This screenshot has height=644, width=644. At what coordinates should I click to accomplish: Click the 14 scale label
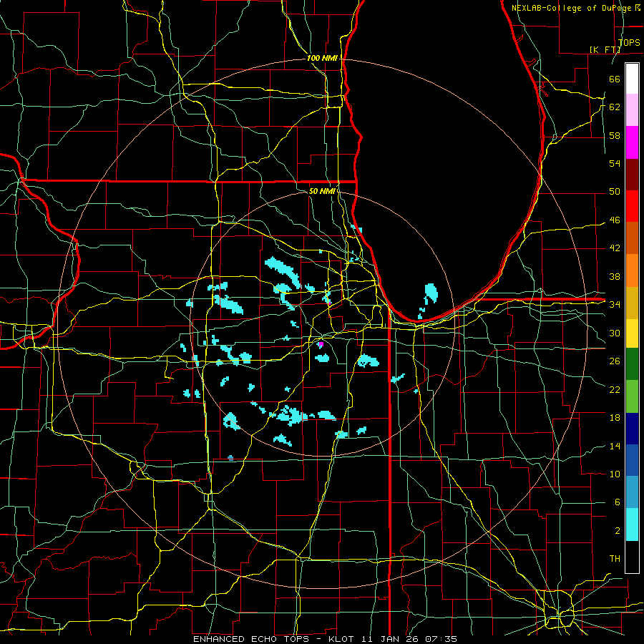click(615, 446)
